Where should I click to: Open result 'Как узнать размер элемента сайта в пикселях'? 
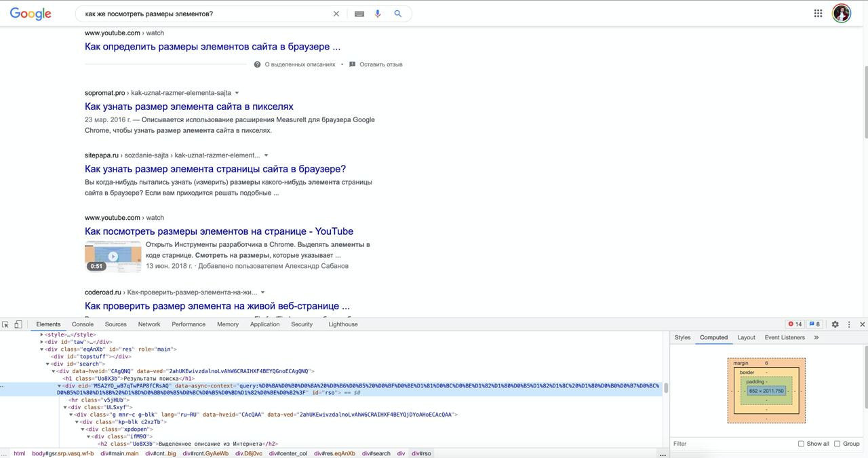pos(189,107)
